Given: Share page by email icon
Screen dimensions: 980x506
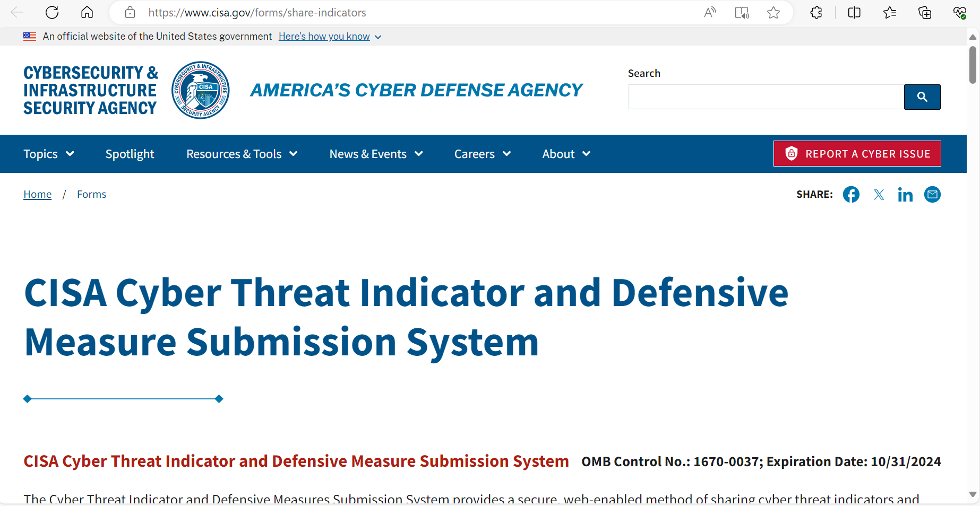Looking at the screenshot, I should point(932,195).
